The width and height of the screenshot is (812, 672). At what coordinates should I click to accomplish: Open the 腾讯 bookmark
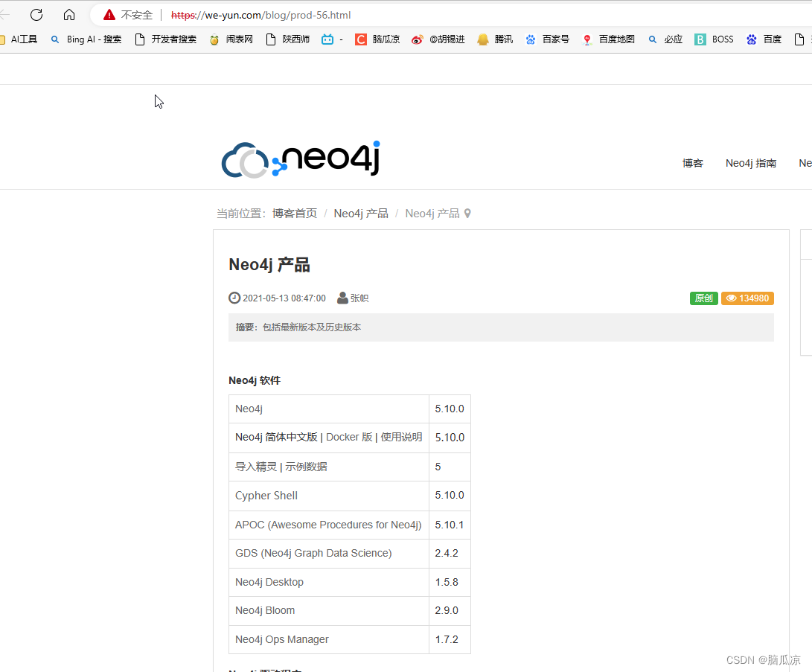(x=495, y=39)
